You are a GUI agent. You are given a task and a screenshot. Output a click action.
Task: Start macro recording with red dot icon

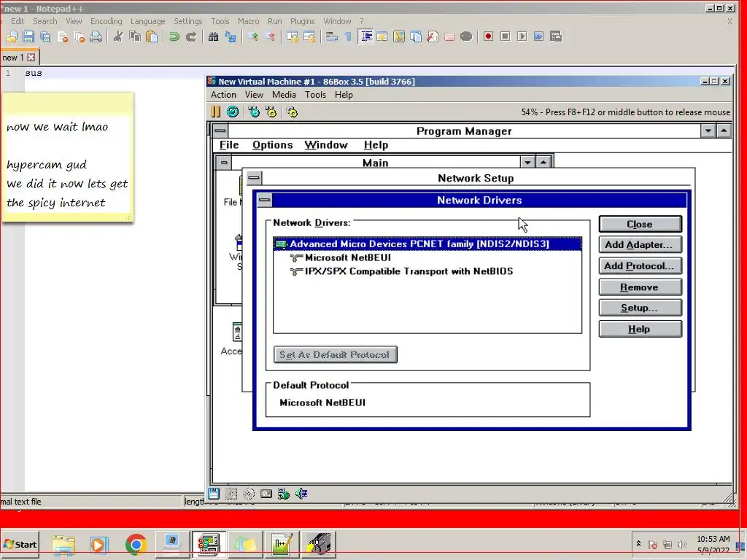(488, 36)
